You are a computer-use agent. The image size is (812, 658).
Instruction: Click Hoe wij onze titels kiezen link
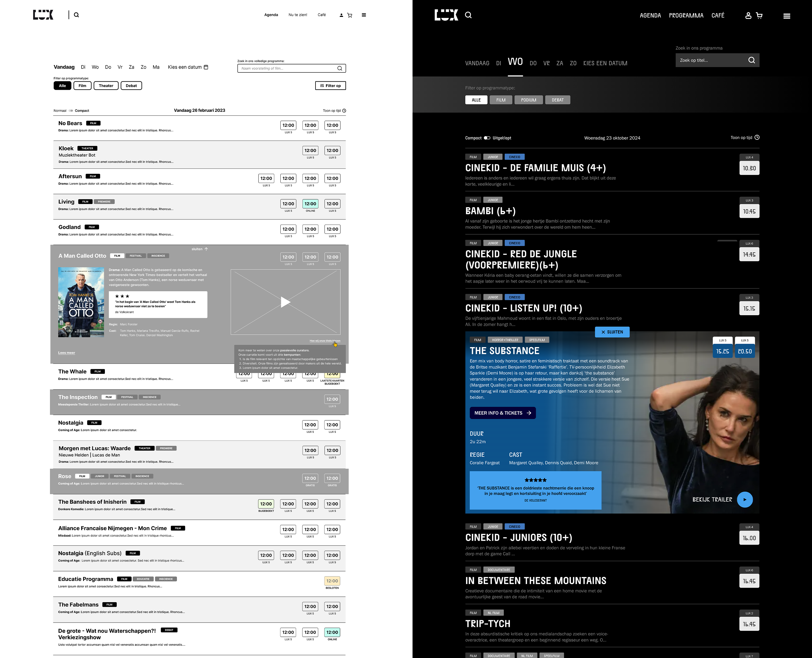(x=325, y=341)
